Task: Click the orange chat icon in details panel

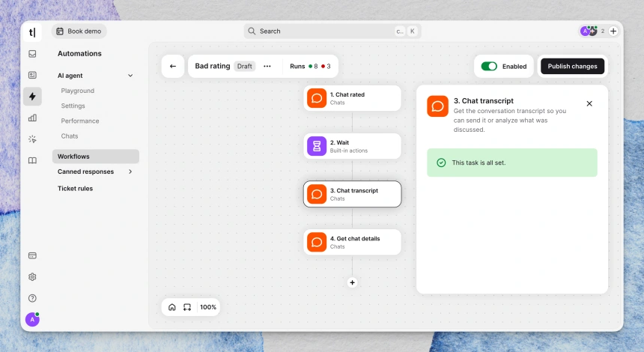Action: (x=437, y=106)
